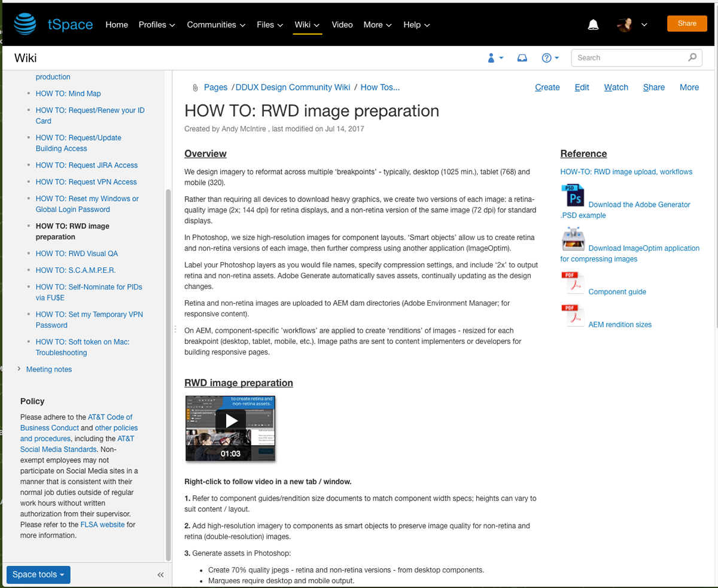Open HOW TO: RWD Visual QA
718x588 pixels.
pyautogui.click(x=77, y=254)
